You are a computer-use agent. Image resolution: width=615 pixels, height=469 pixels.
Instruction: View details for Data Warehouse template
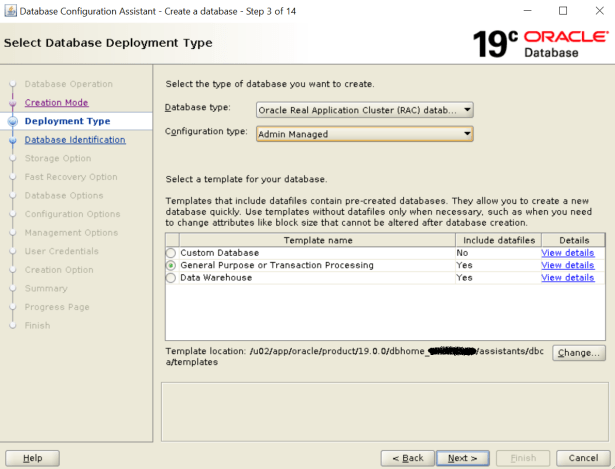[x=567, y=278]
